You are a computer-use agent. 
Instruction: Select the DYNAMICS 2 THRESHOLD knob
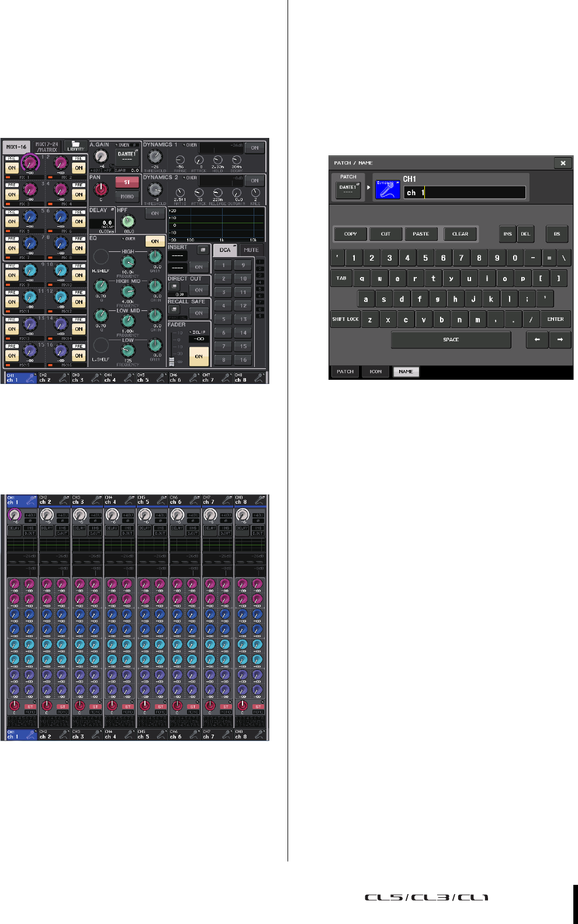155,189
